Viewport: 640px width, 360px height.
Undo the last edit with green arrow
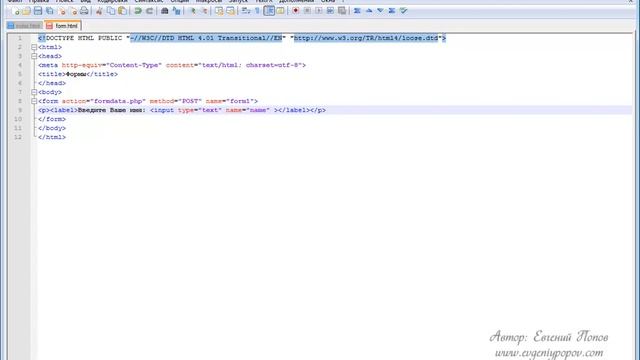coord(138,11)
